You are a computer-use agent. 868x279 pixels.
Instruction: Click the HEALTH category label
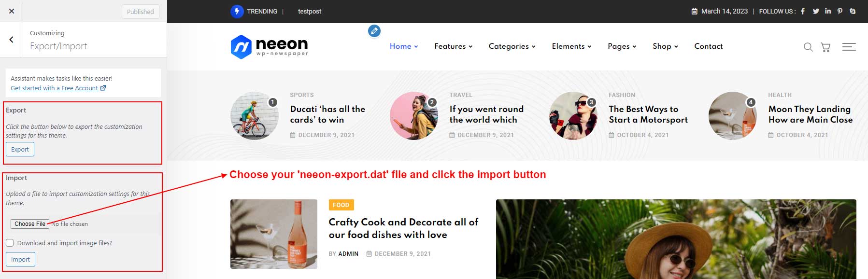[x=780, y=95]
